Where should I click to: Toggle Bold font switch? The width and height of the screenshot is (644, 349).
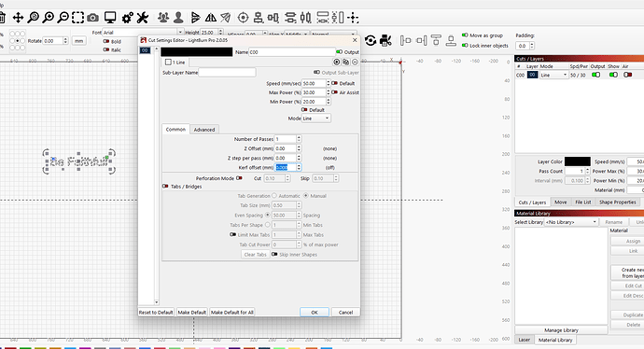(x=106, y=41)
